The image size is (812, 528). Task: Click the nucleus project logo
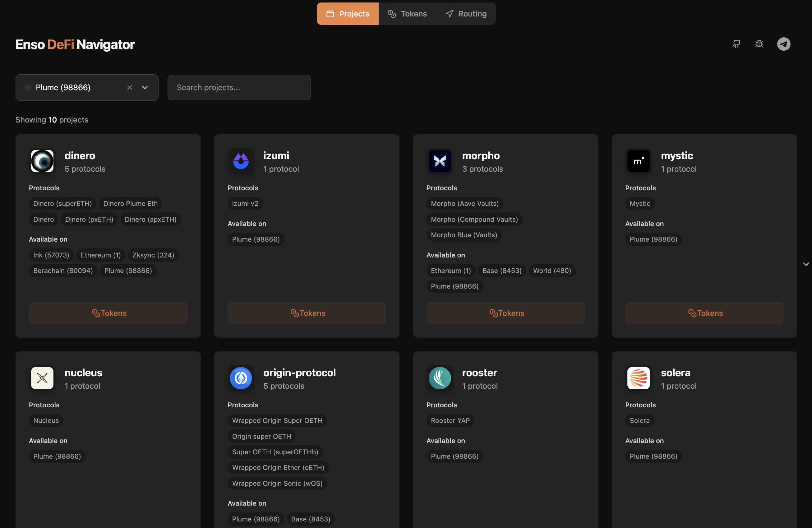(x=42, y=378)
